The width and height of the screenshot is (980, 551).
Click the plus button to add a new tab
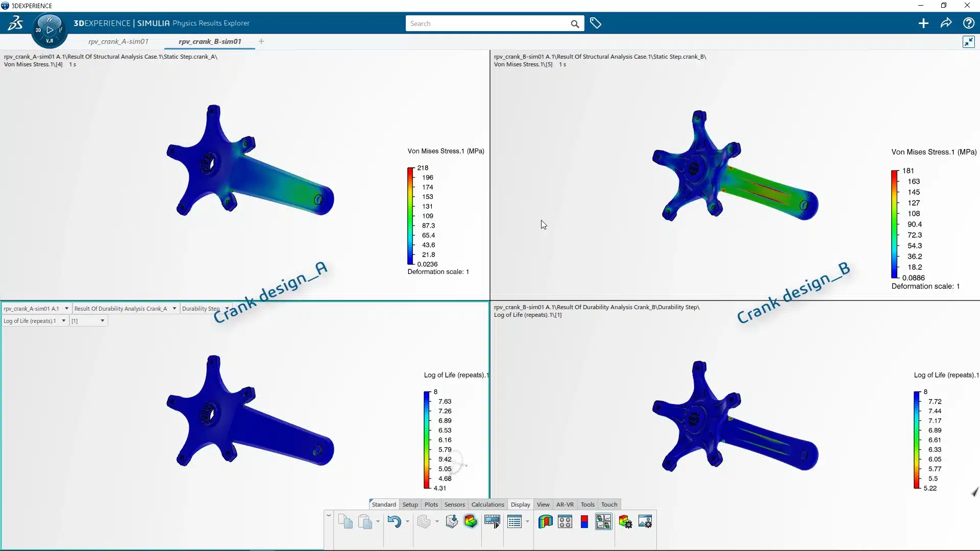pos(261,41)
